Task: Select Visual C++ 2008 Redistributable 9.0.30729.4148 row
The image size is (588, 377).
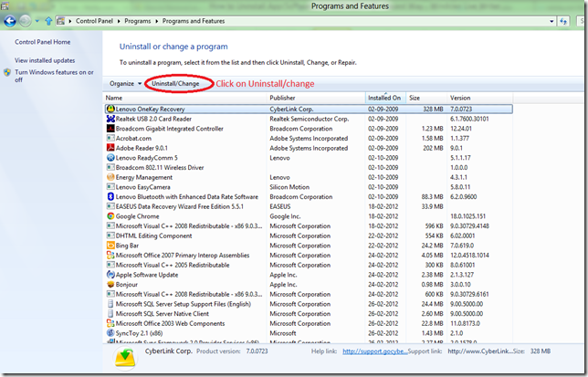Action: click(309, 226)
